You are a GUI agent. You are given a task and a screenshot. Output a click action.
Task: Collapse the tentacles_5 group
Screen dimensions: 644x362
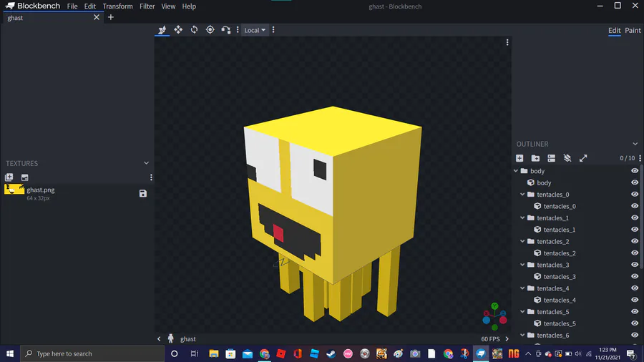click(522, 312)
